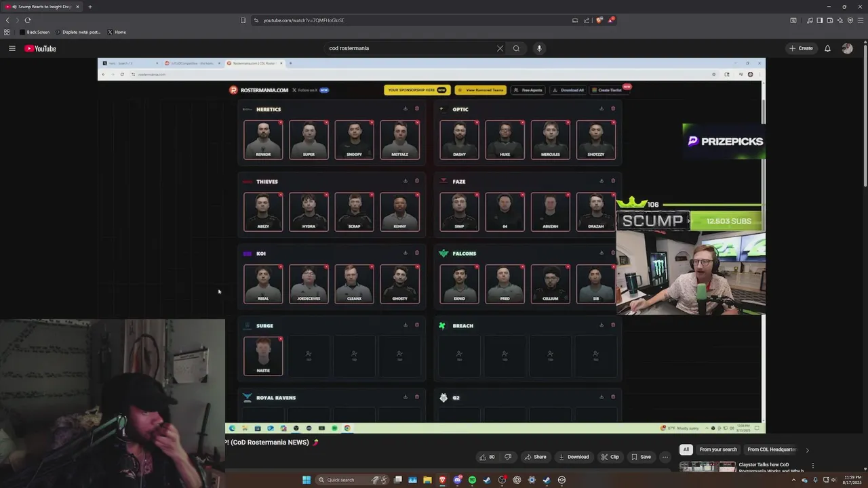This screenshot has width=868, height=488.
Task: Go back with browser back arrow
Action: [x=7, y=20]
